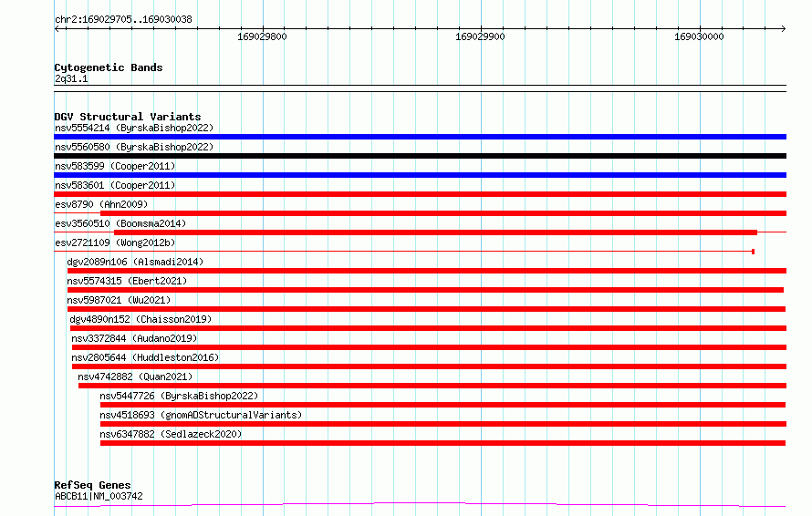812x516 pixels.
Task: Select the red bar under nsv5447726
Action: click(442, 405)
